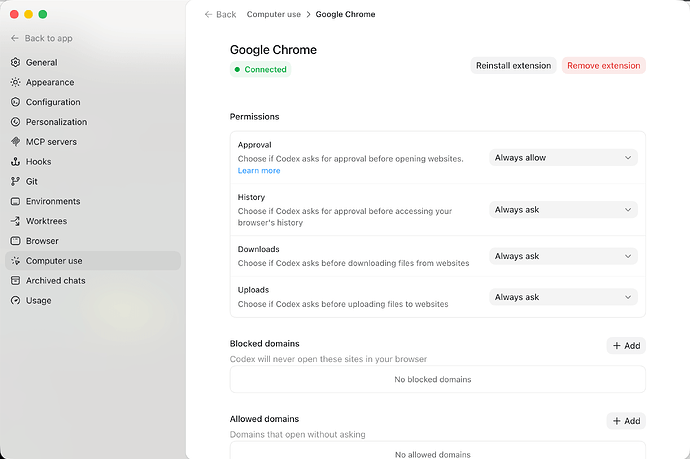Click plus icon for Blocked domains
The width and height of the screenshot is (690, 459).
[617, 346]
